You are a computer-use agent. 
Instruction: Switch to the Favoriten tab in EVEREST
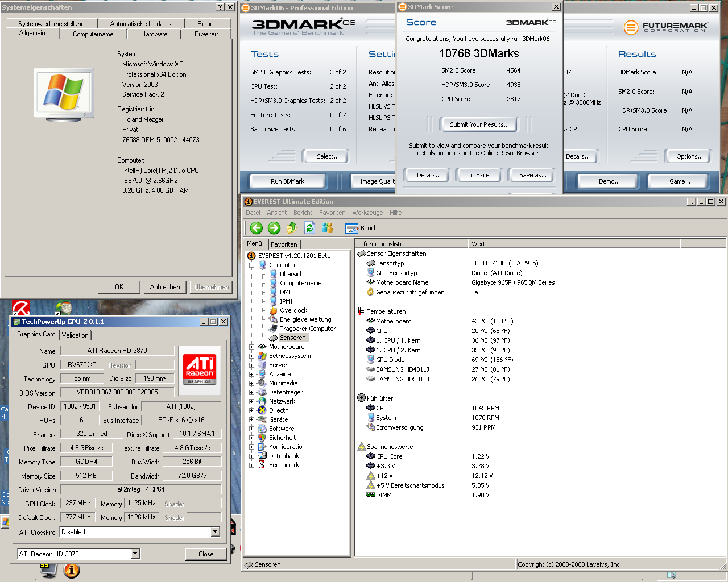pos(284,244)
